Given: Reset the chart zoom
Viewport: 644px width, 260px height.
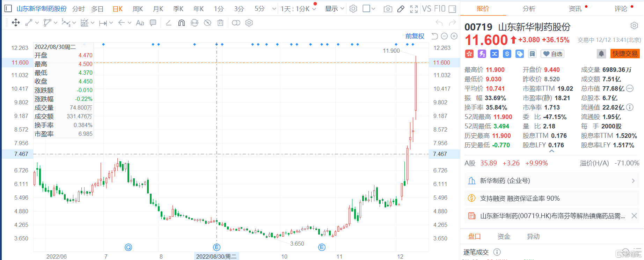Looking at the screenshot, I should click(434, 36).
